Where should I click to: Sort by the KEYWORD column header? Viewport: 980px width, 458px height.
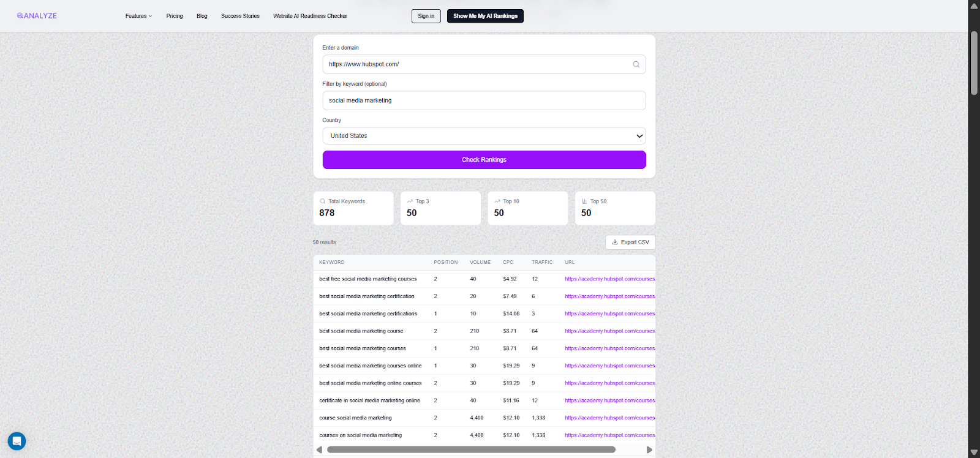pos(331,262)
